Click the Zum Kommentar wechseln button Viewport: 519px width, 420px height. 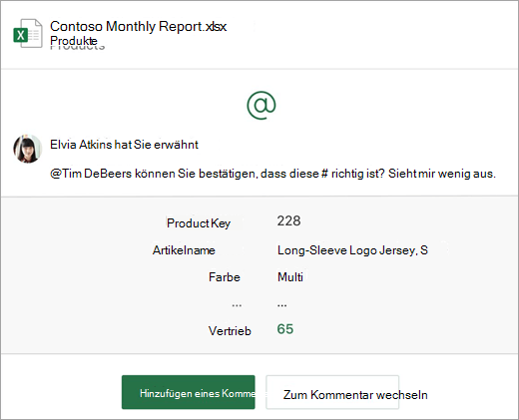pyautogui.click(x=332, y=392)
